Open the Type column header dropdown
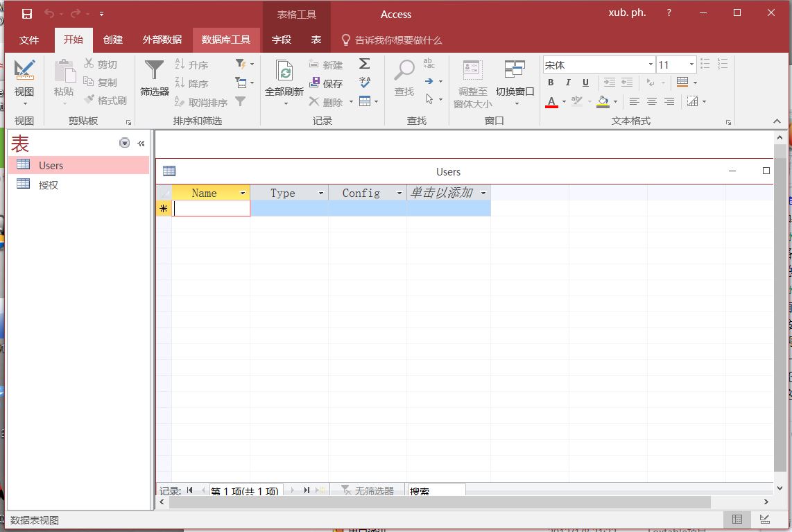Screen dimensions: 792x532 click(x=320, y=193)
